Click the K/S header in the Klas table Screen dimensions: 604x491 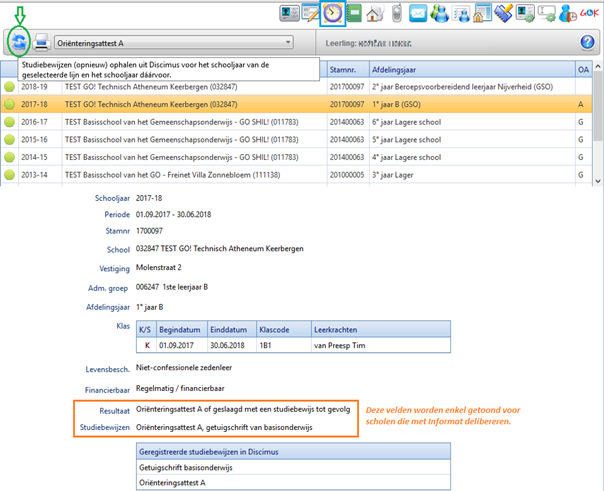(x=145, y=330)
